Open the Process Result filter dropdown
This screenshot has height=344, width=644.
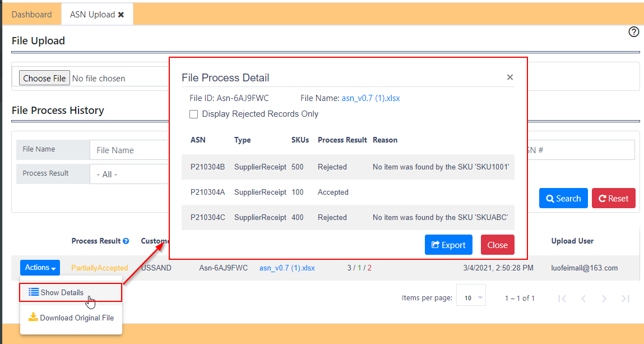pyautogui.click(x=129, y=173)
